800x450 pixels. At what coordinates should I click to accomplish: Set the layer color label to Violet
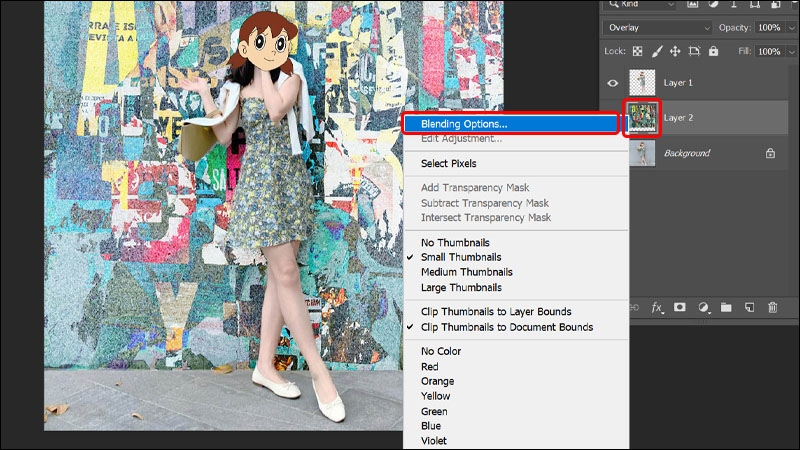(x=434, y=441)
